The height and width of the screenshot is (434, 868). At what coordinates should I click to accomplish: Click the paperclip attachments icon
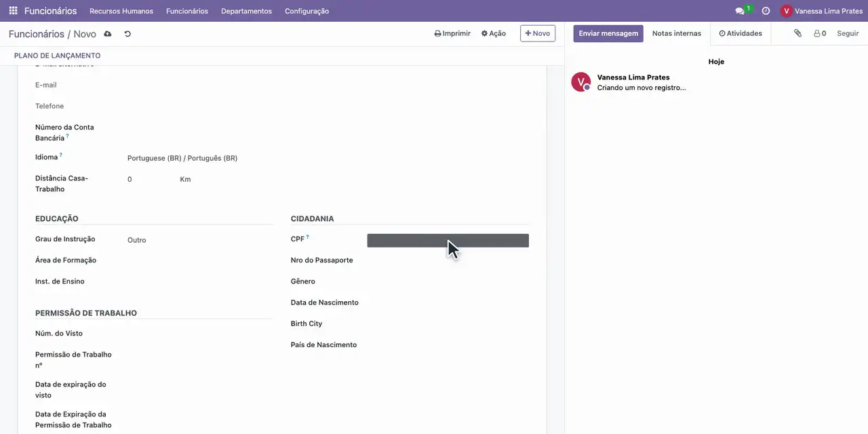pyautogui.click(x=797, y=33)
